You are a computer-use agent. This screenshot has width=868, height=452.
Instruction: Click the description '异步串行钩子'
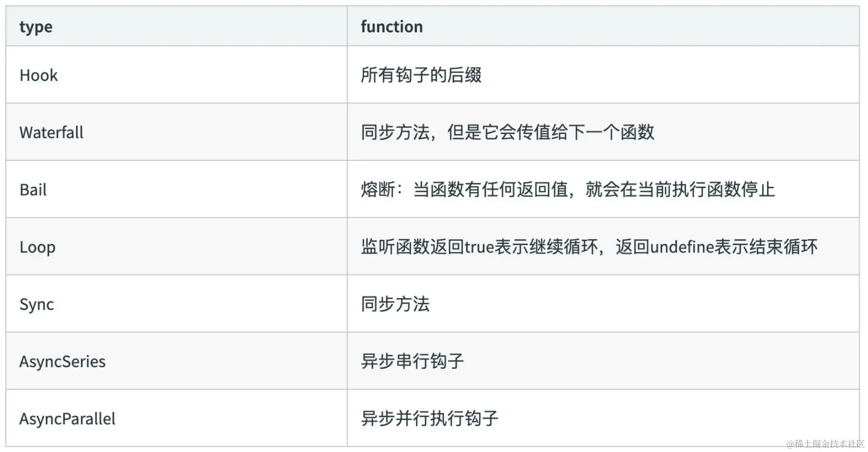pyautogui.click(x=412, y=361)
